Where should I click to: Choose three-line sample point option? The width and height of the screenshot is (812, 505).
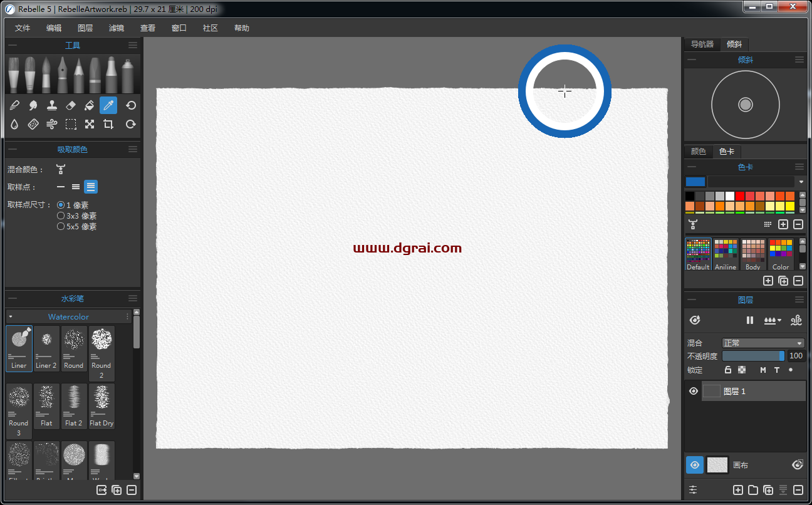point(76,187)
